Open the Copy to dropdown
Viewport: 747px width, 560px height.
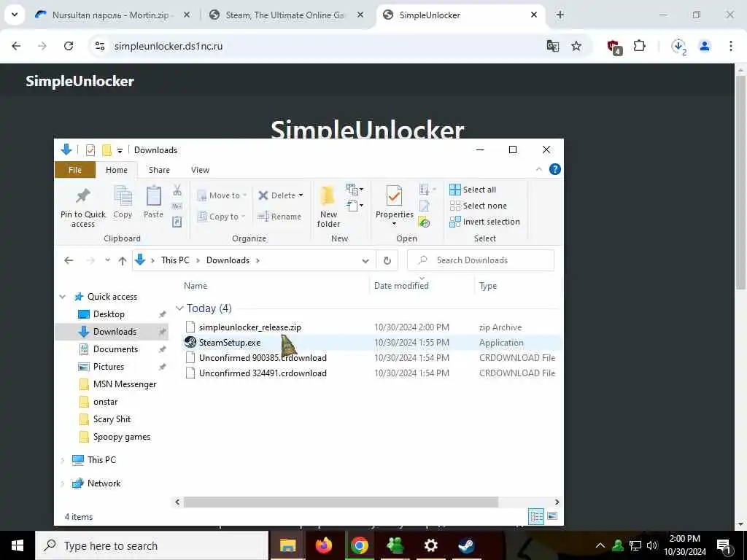coord(222,216)
